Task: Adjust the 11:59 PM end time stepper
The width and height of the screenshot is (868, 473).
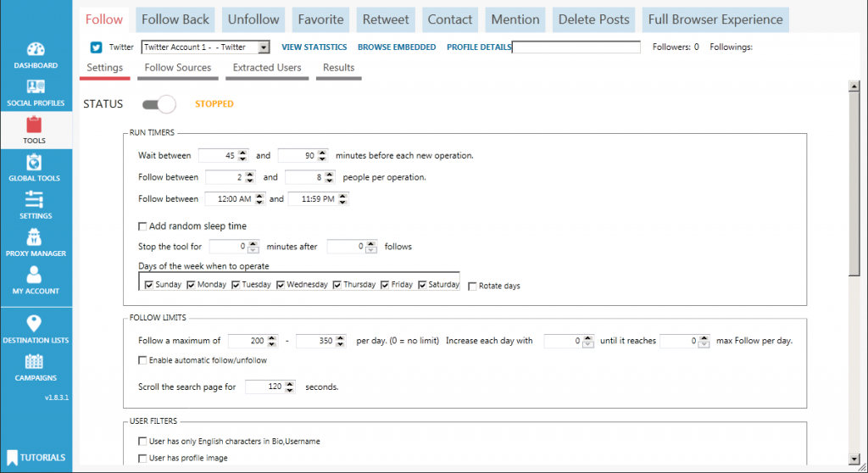Action: 342,199
